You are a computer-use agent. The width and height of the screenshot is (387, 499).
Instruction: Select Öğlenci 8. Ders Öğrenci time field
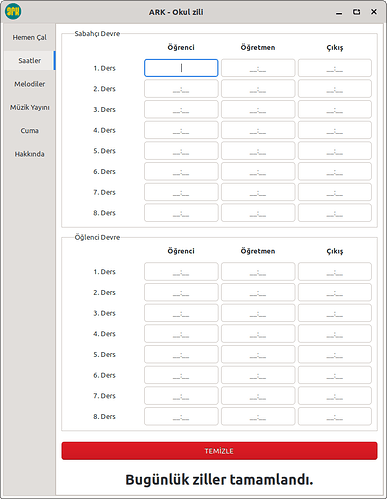coord(181,416)
